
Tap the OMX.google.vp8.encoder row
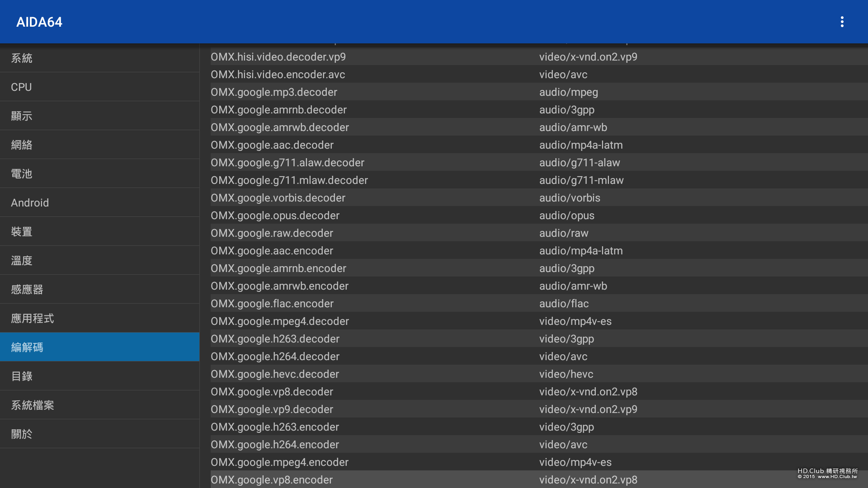tap(271, 479)
